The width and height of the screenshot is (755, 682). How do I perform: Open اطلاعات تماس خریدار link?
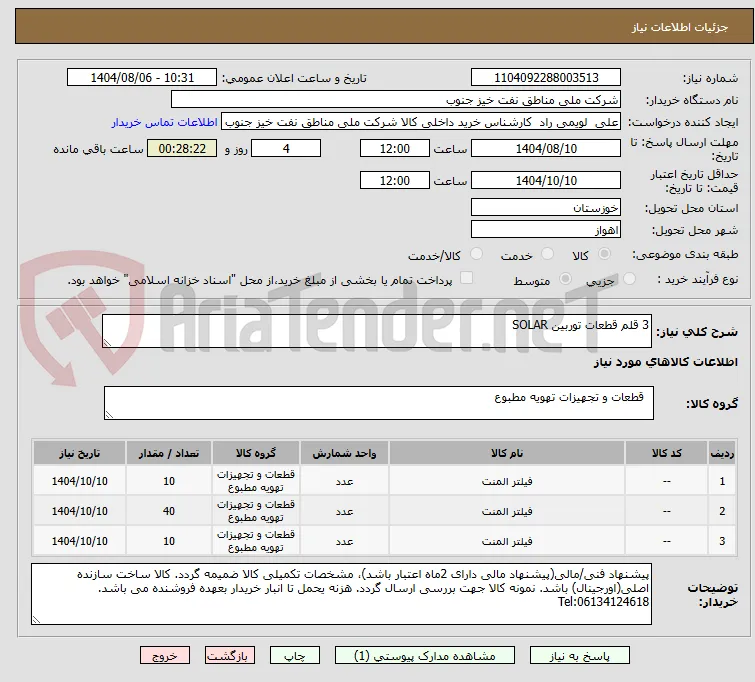[165, 122]
